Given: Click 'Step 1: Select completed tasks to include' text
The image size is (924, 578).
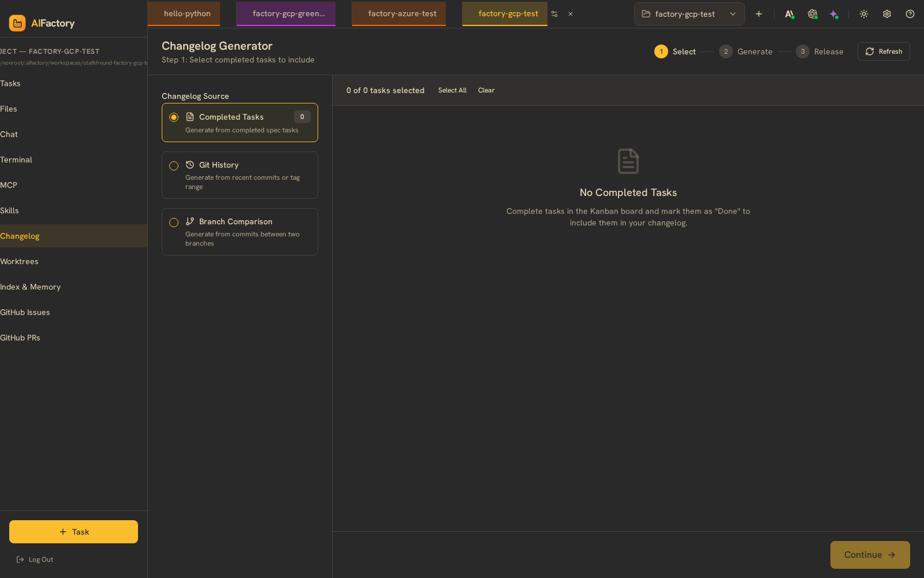Looking at the screenshot, I should (238, 60).
